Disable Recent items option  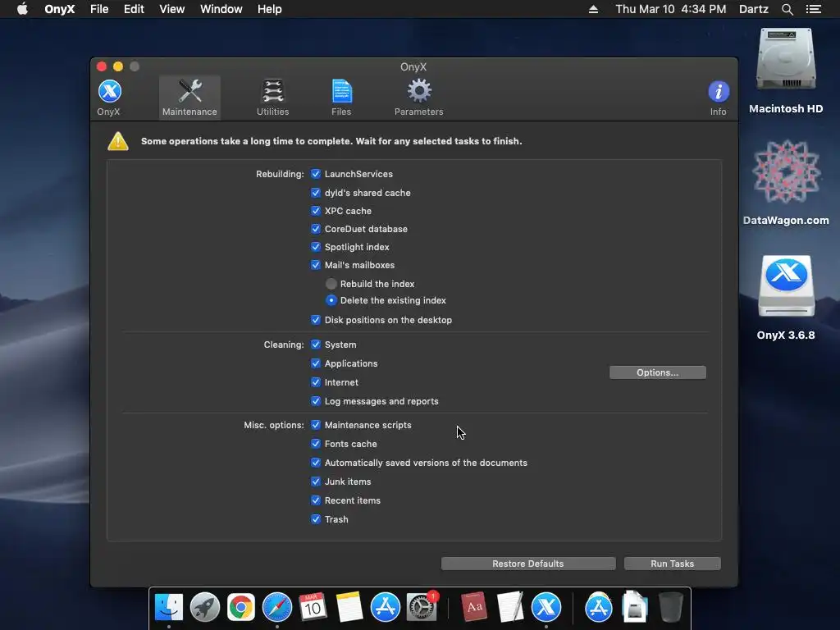316,500
